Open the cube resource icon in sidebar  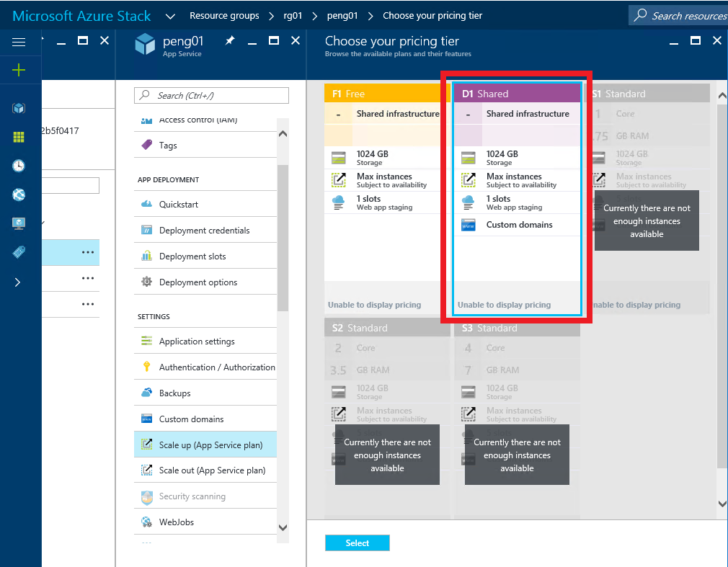click(x=19, y=108)
